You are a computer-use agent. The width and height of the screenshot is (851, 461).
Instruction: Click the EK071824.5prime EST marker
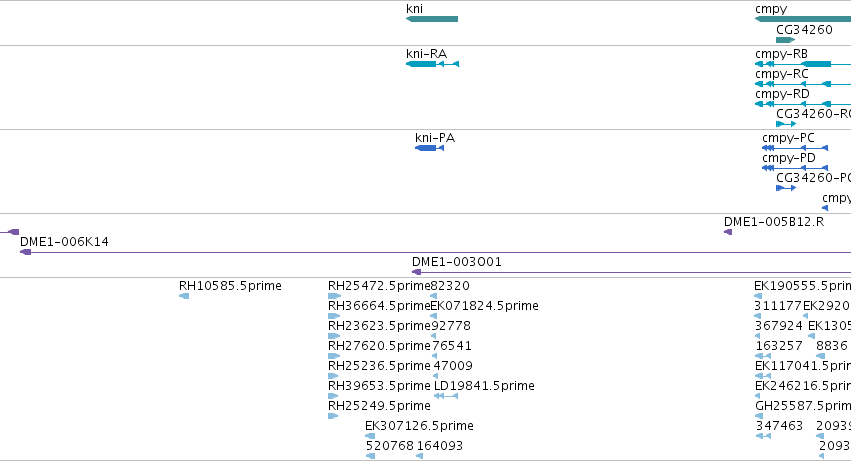coord(433,316)
